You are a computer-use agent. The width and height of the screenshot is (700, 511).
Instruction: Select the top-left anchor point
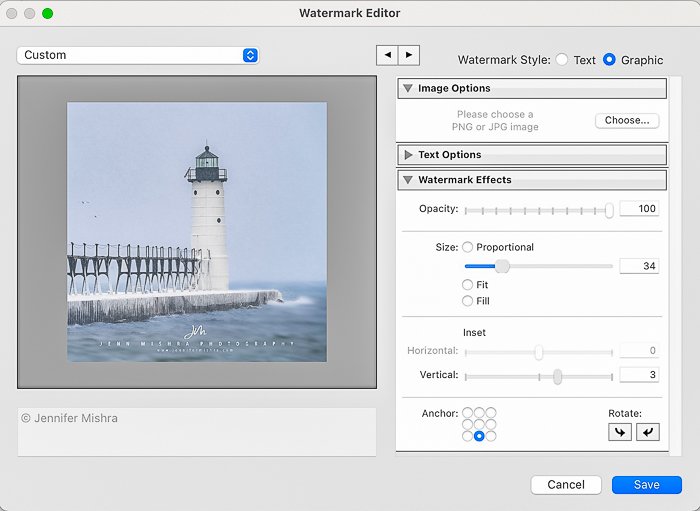click(x=468, y=413)
